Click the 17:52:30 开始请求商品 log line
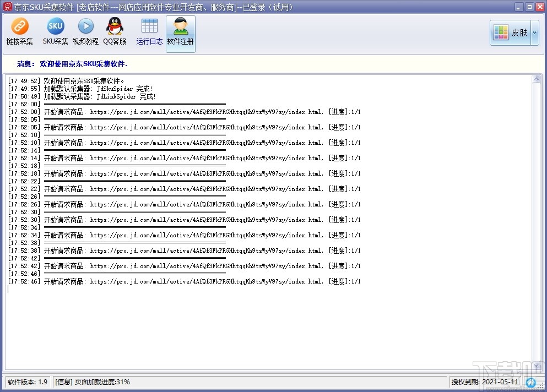Viewport: 547px width, 392px height. [x=184, y=219]
